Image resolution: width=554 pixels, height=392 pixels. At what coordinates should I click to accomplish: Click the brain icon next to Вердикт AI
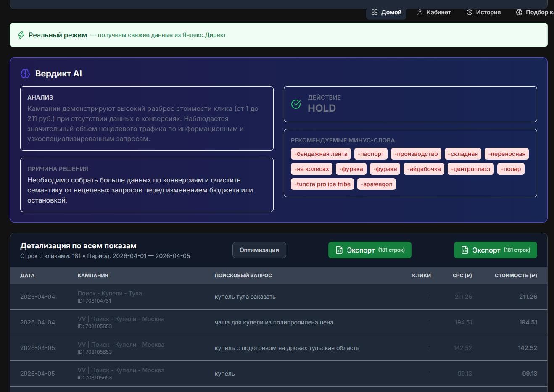25,74
